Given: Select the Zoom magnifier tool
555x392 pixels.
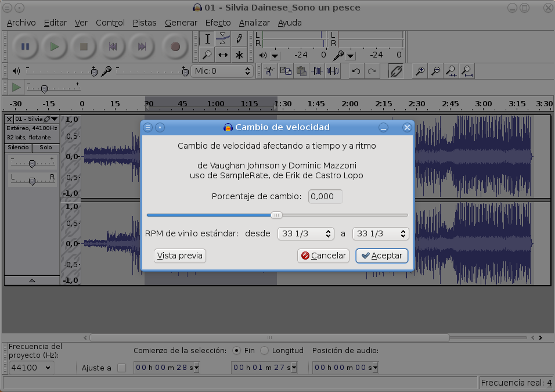Looking at the screenshot, I should pyautogui.click(x=207, y=55).
